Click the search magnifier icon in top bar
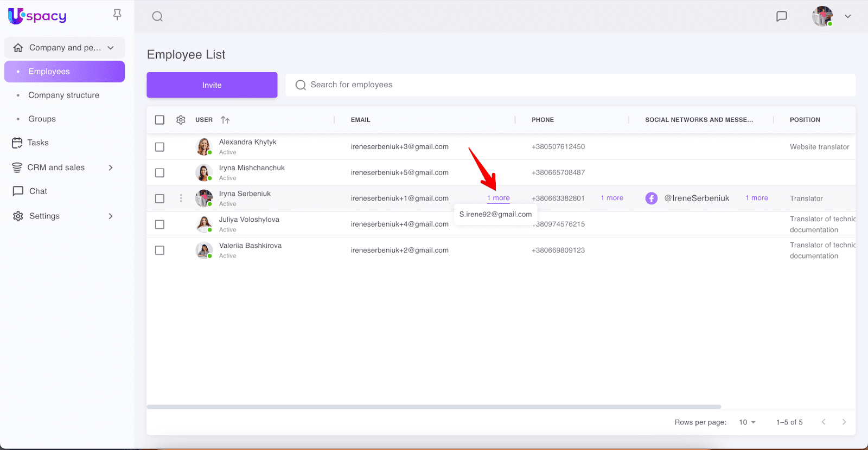 coord(157,16)
